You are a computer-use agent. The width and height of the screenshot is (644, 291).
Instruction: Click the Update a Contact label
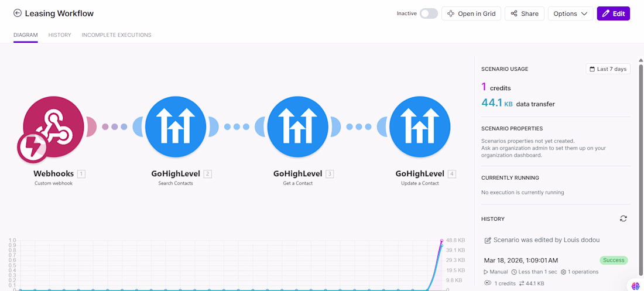click(x=420, y=183)
